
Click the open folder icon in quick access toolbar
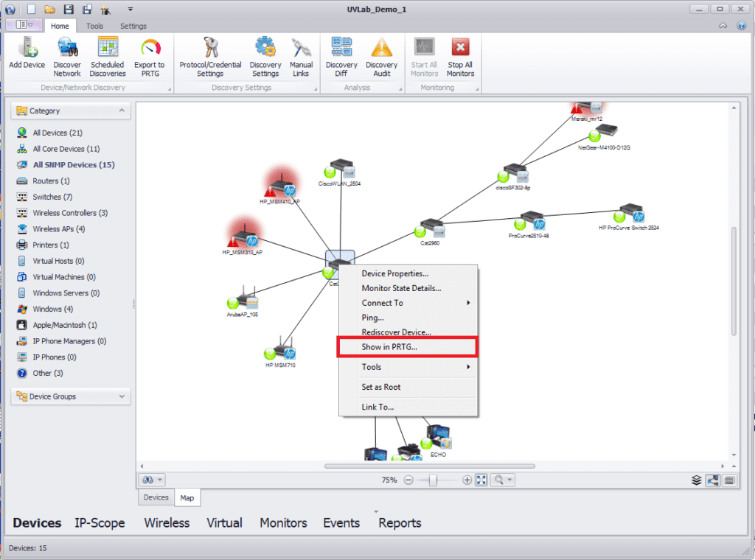click(49, 9)
